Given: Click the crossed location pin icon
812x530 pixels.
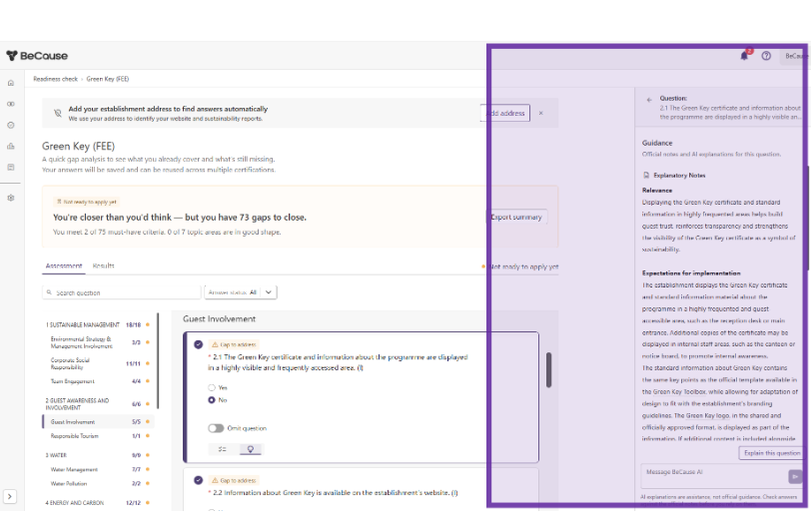Looking at the screenshot, I should (x=58, y=114).
